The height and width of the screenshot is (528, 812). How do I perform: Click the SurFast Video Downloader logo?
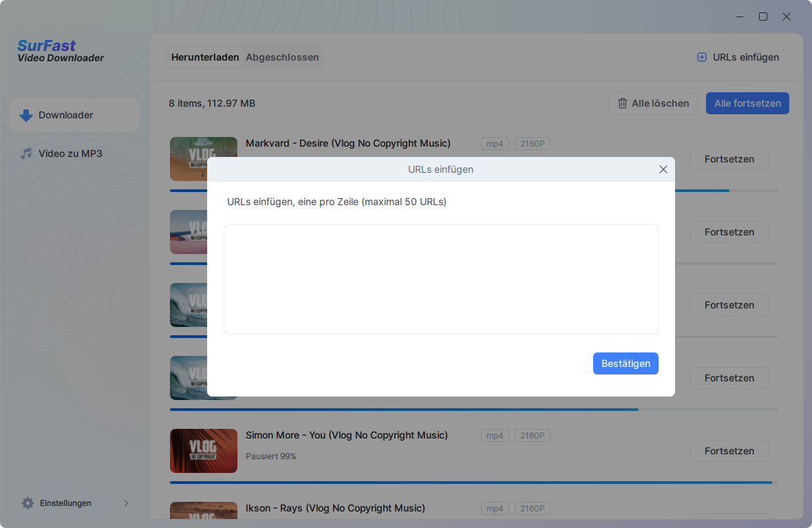[61, 52]
